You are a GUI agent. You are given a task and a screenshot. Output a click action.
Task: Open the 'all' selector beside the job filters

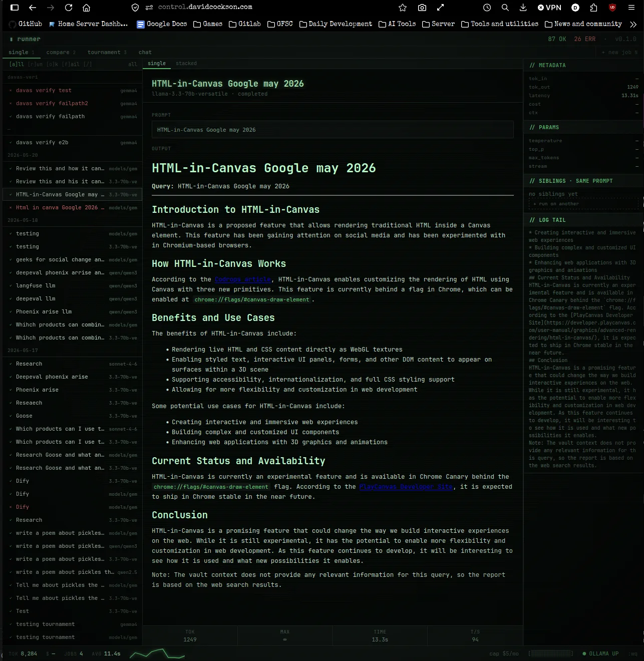tap(133, 64)
